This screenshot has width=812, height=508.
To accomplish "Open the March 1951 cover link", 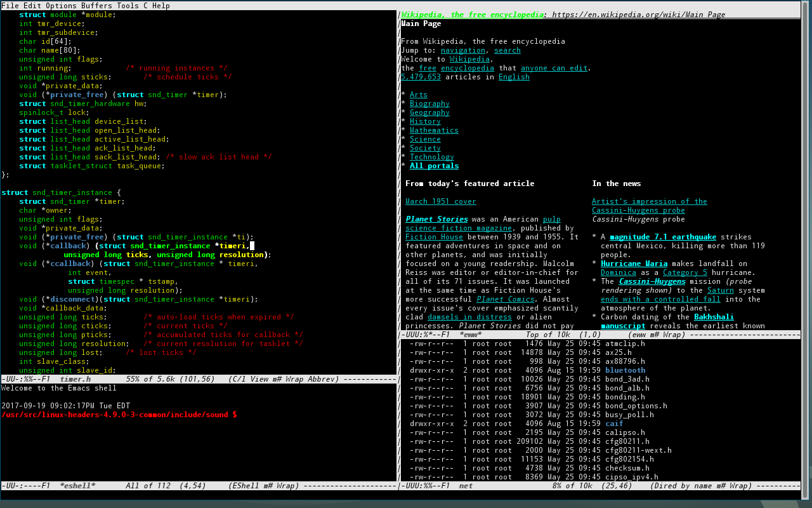I will 440,201.
